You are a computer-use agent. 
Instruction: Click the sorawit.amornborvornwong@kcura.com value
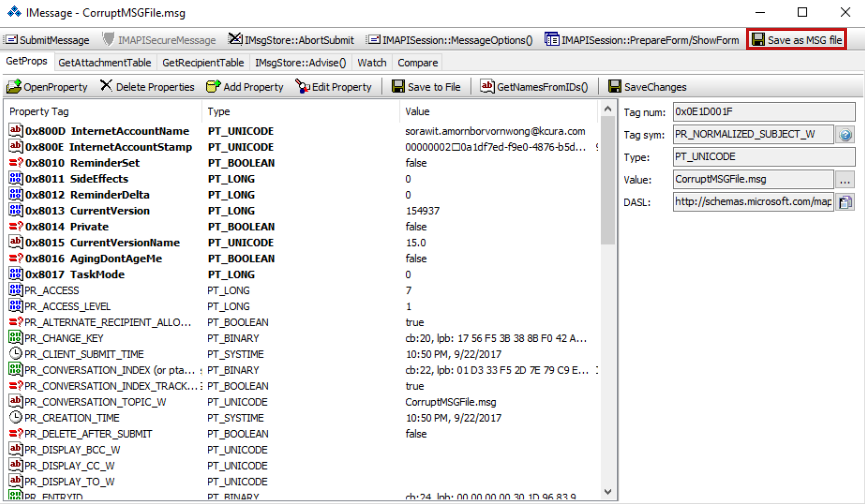pos(495,131)
